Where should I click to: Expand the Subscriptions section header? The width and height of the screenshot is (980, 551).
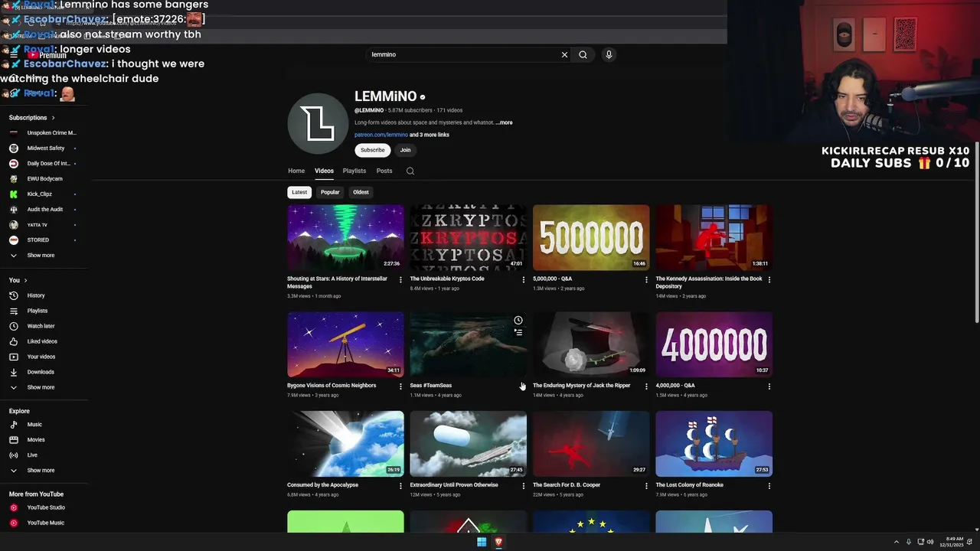pos(32,118)
